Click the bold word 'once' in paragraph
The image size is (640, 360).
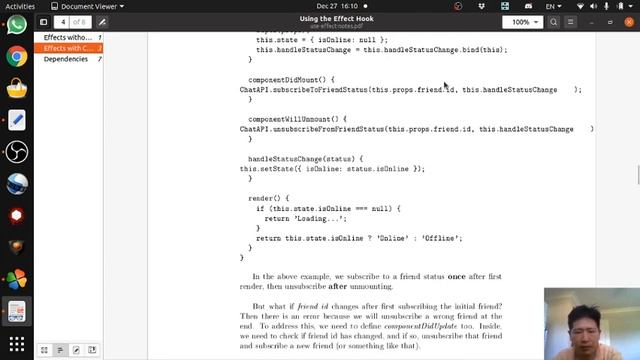coord(456,276)
